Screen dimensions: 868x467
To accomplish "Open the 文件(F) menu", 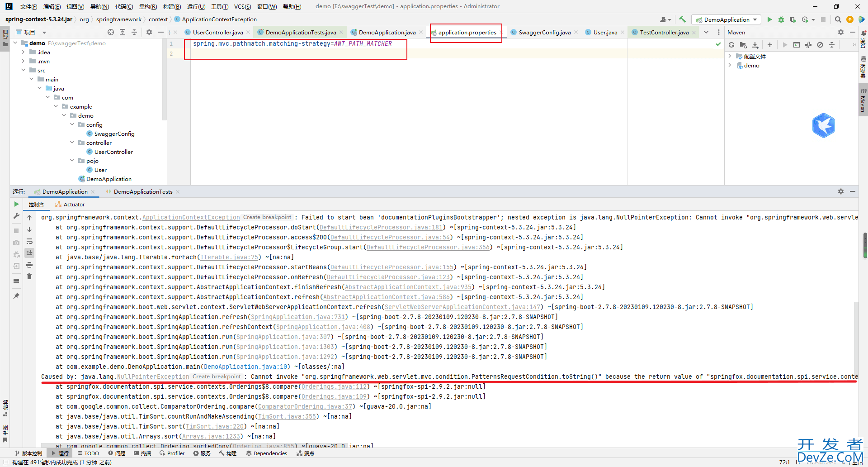I will (x=29, y=6).
